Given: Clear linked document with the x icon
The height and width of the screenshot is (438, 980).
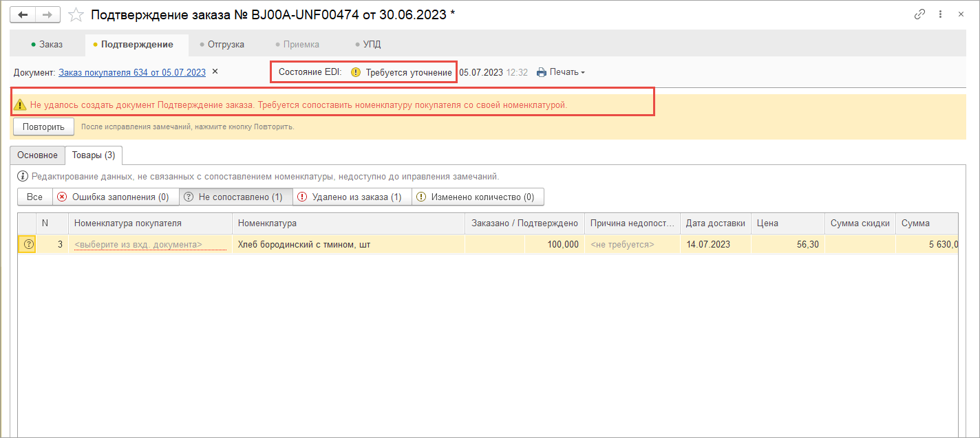Looking at the screenshot, I should pyautogui.click(x=215, y=72).
